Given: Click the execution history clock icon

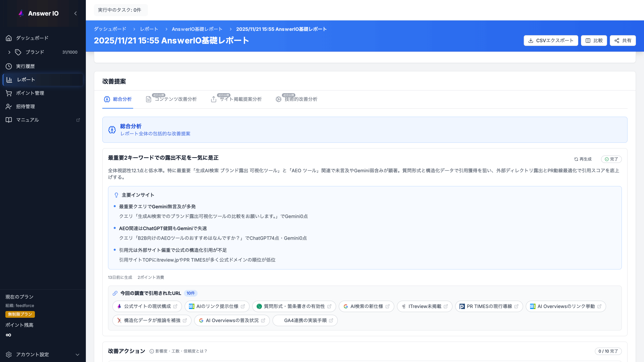Looking at the screenshot, I should point(9,66).
